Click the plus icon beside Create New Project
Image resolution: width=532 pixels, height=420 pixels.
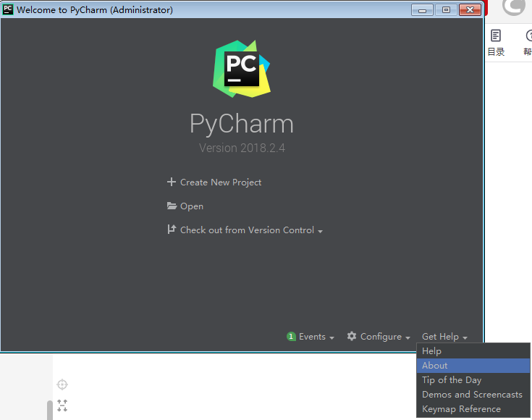pos(172,182)
